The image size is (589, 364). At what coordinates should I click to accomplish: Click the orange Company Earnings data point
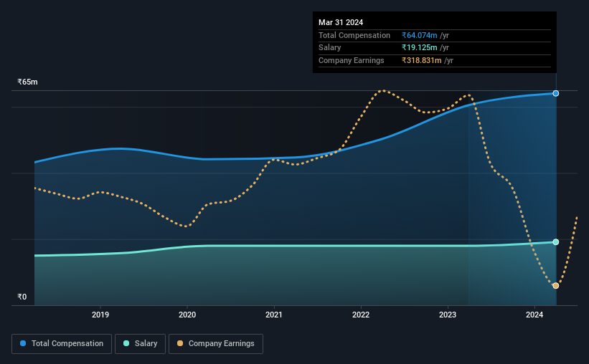(555, 286)
